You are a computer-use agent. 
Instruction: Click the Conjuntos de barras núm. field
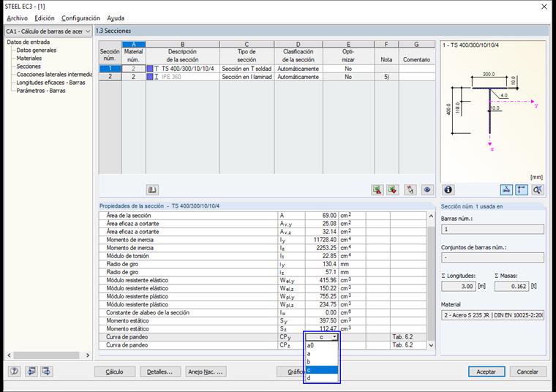[x=492, y=257]
